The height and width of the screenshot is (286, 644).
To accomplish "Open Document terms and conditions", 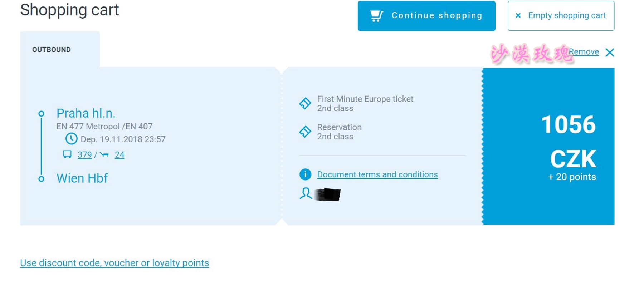I will (377, 174).
